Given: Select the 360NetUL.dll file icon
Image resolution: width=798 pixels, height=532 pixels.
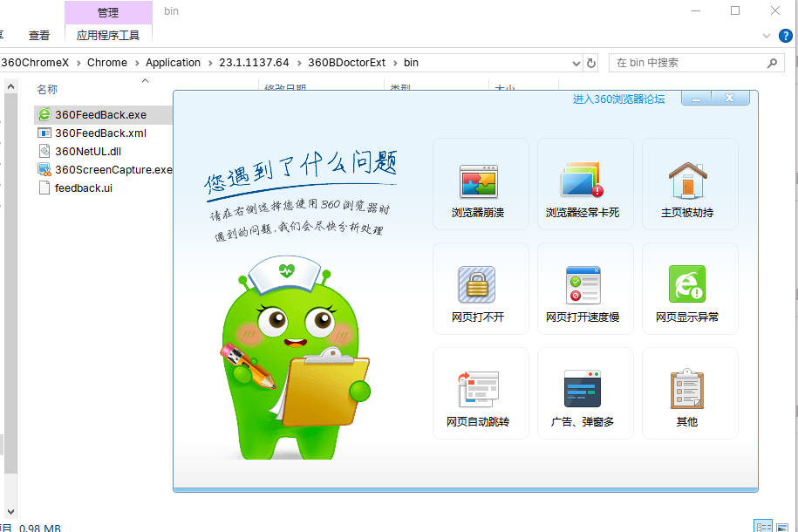Looking at the screenshot, I should click(44, 151).
